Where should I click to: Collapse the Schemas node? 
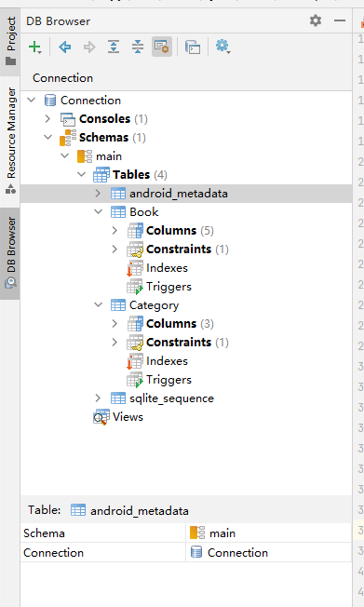click(48, 137)
